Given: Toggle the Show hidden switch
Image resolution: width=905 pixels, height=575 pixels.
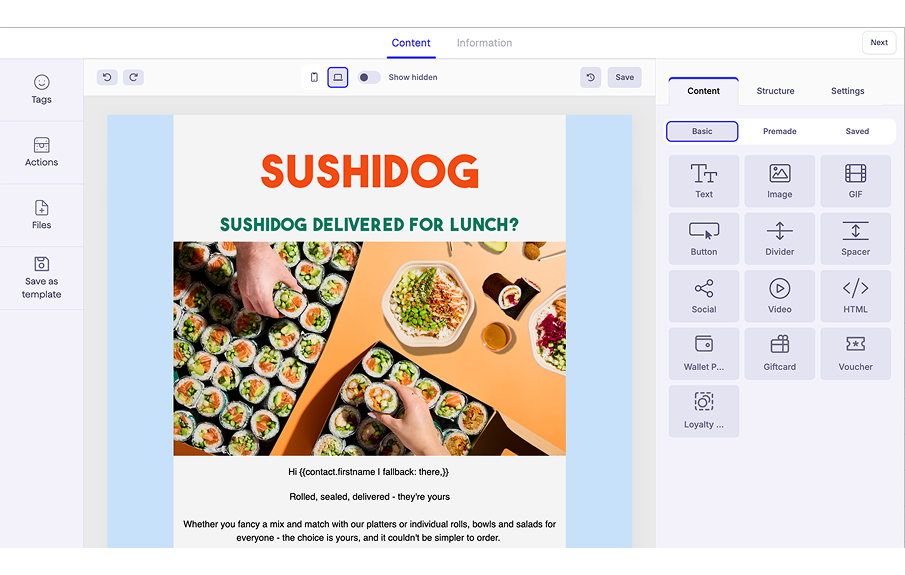Looking at the screenshot, I should (x=368, y=77).
